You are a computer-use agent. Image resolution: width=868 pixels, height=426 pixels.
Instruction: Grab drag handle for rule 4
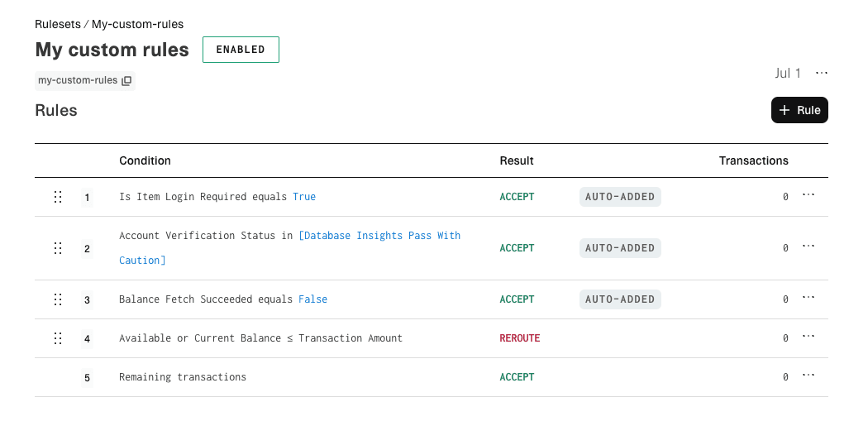pos(58,338)
